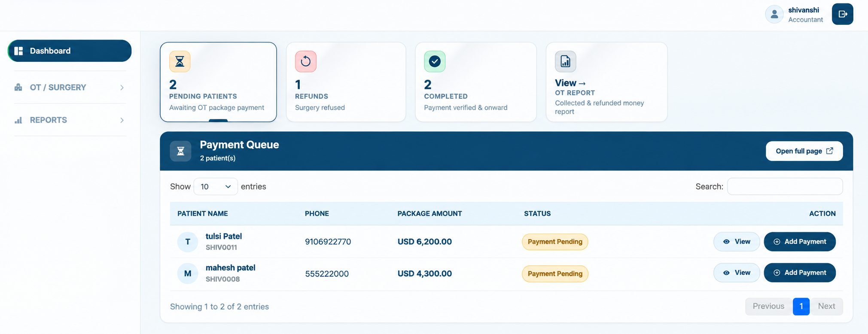Click the amount USD 4,300.00

[x=425, y=274]
